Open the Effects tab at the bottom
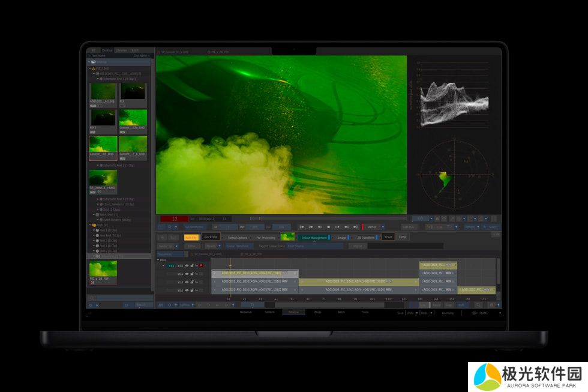This screenshot has height=392, width=588. coord(317,312)
